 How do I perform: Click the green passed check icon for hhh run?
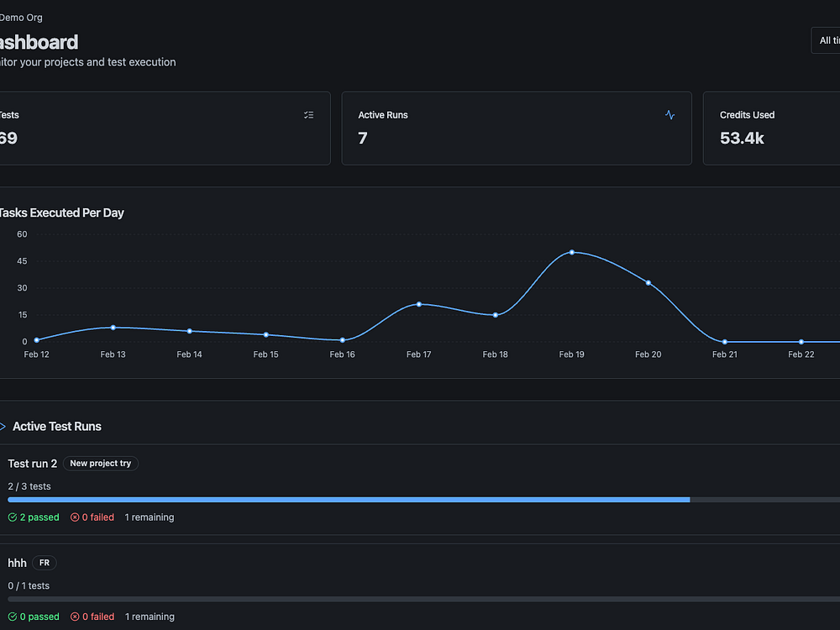pyautogui.click(x=13, y=617)
